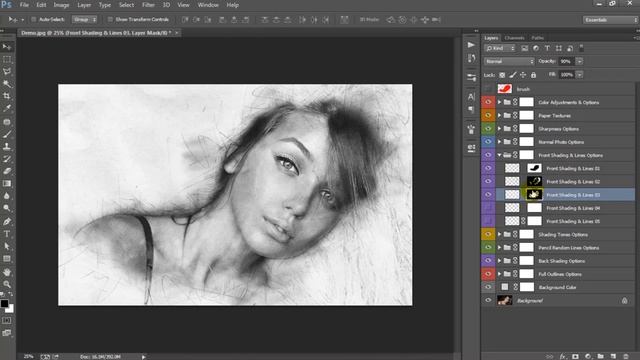Screen dimensions: 640x360
Task: Add a layer mask icon
Action: (x=576, y=356)
